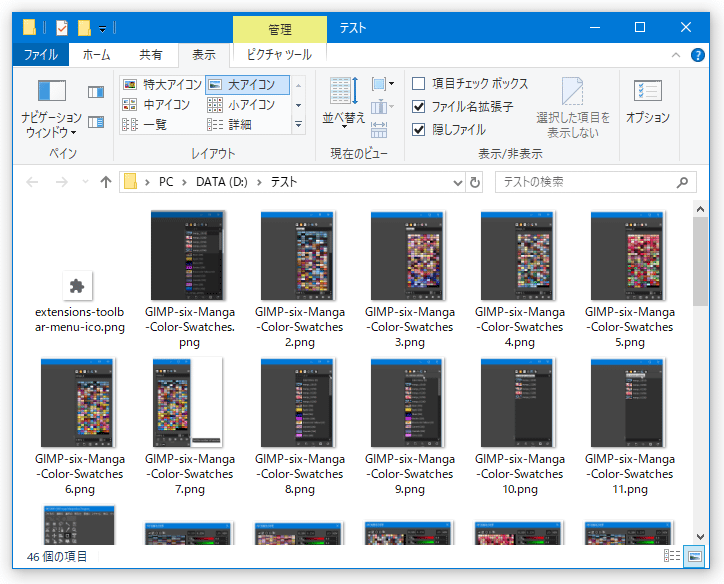
Task: Open the ピクチャ ツール tab
Action: (x=279, y=55)
